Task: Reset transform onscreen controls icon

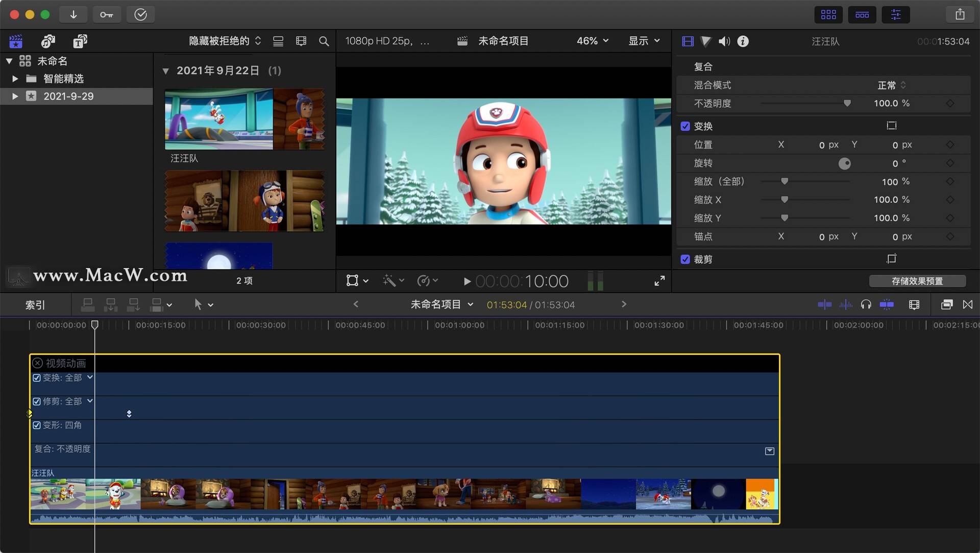Action: tap(892, 126)
